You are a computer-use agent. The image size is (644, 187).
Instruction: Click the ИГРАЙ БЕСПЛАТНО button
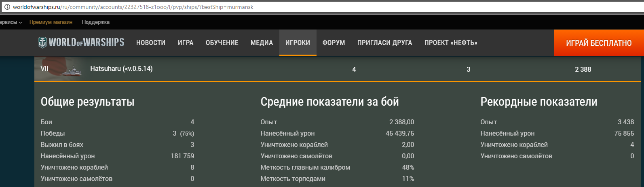599,42
